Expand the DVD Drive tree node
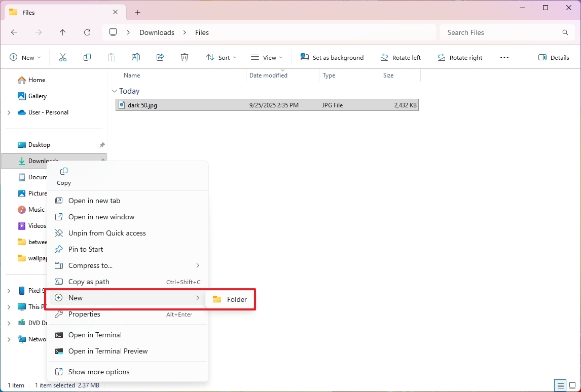This screenshot has height=392, width=581. tap(9, 323)
